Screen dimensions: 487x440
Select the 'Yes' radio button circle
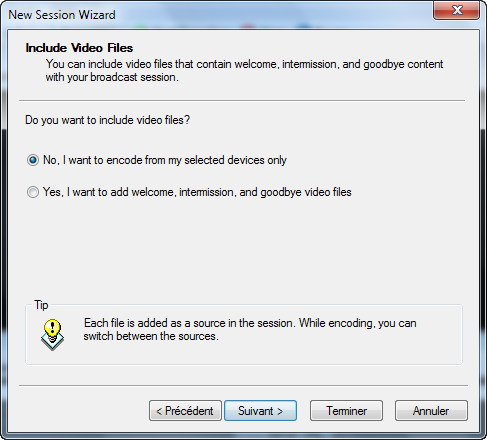33,192
